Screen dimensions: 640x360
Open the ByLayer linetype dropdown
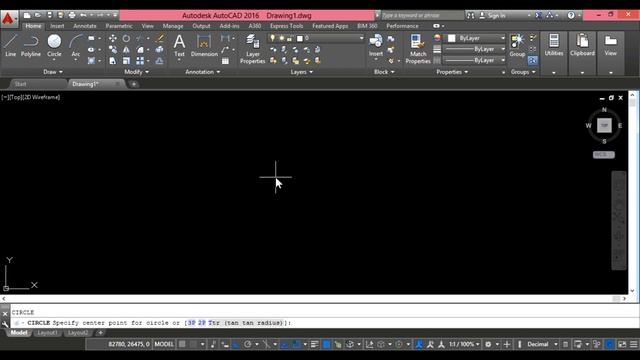click(475, 60)
